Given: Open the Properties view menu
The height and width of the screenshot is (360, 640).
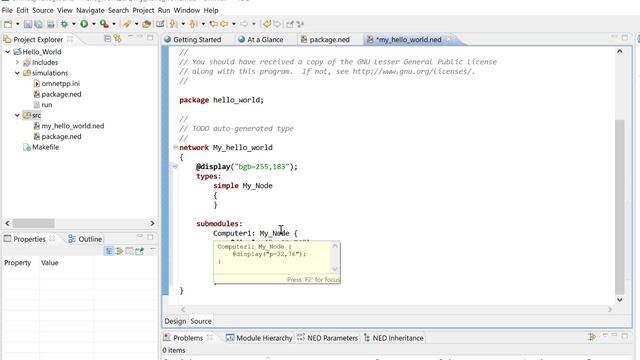Looking at the screenshot, I should pos(152,250).
